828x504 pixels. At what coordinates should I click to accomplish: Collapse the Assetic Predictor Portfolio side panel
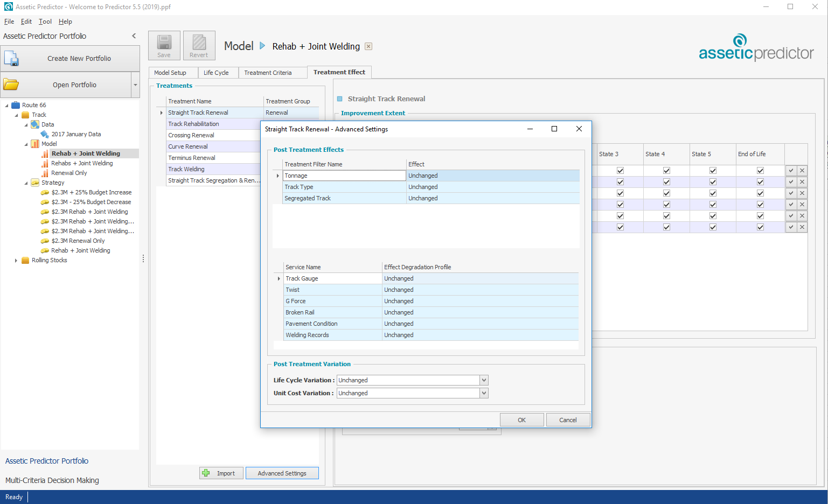point(134,36)
